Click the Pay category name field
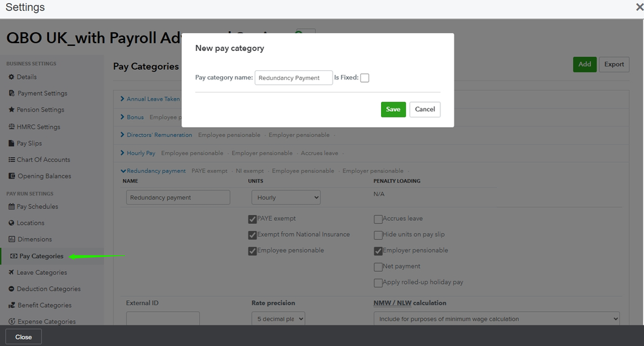The height and width of the screenshot is (346, 644). click(293, 78)
